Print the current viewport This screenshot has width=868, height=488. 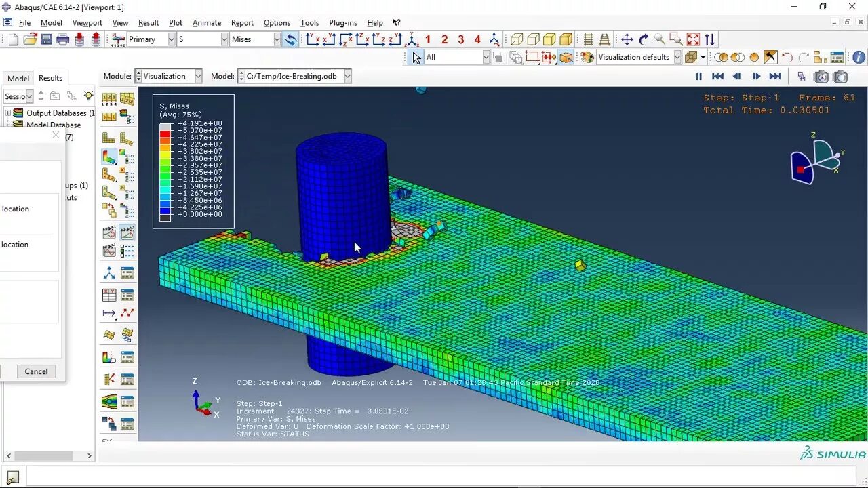point(62,39)
